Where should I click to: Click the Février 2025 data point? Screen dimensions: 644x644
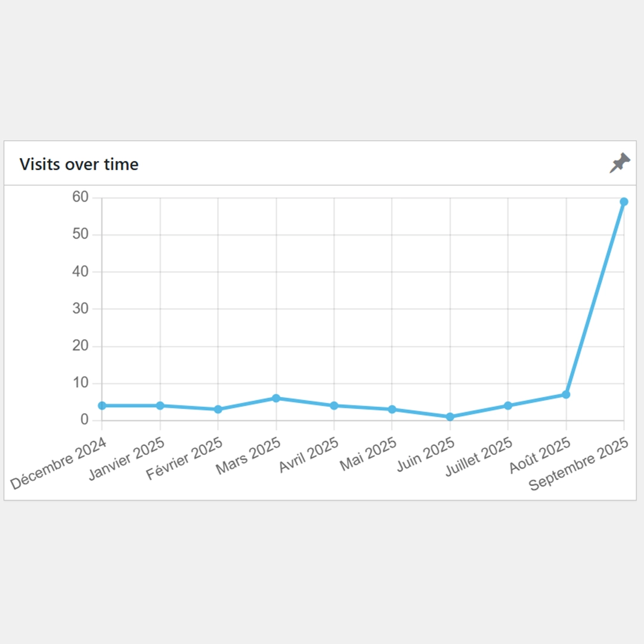tap(218, 409)
